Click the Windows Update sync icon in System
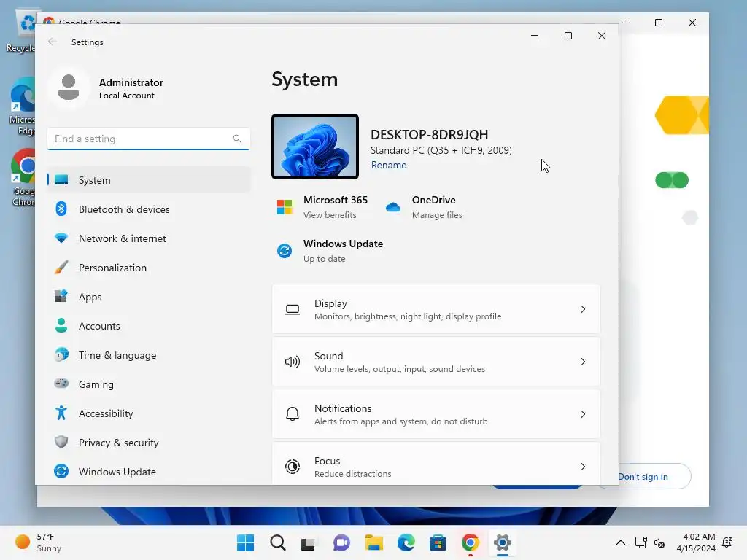The width and height of the screenshot is (747, 560). (x=285, y=251)
